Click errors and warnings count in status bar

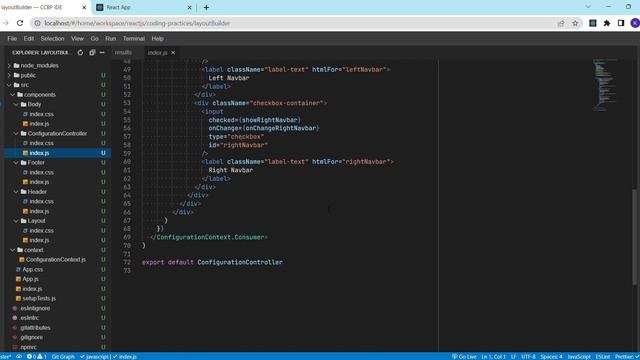click(x=36, y=356)
